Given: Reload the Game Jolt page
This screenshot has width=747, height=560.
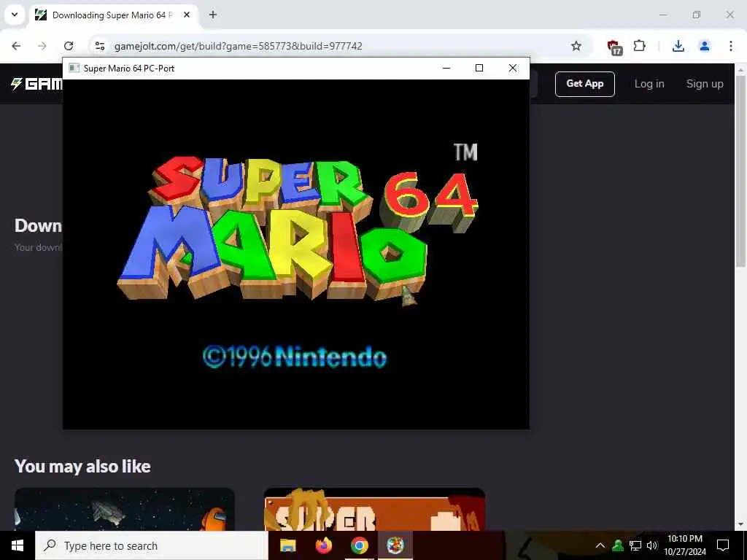Looking at the screenshot, I should coord(69,46).
